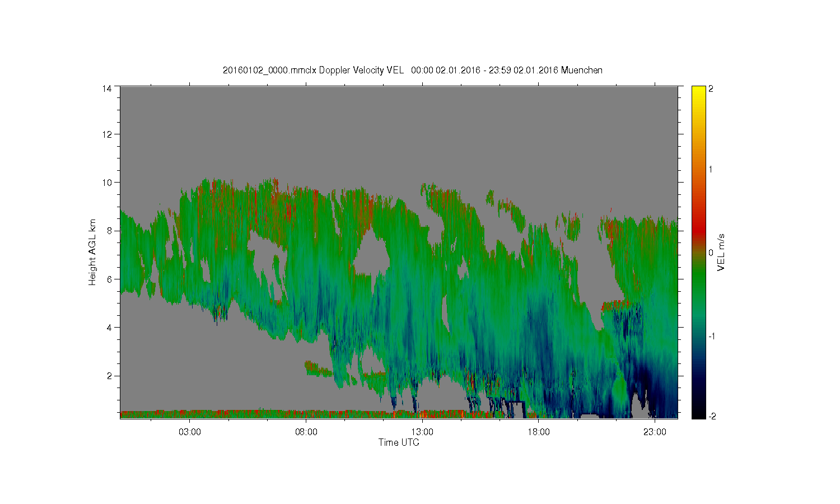The height and width of the screenshot is (504, 840).
Task: Click the 'VEL m/s' colorbar label
Action: click(x=721, y=252)
